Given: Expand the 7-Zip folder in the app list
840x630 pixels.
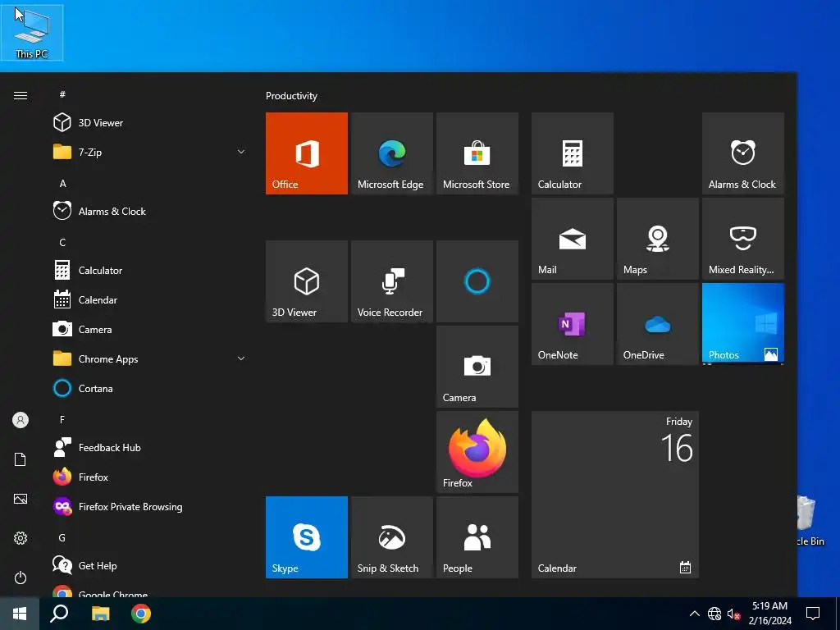Looking at the screenshot, I should click(149, 152).
